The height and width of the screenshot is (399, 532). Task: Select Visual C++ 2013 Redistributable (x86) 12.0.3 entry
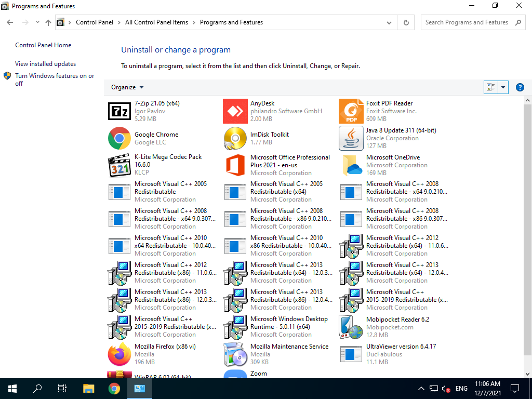click(x=162, y=300)
